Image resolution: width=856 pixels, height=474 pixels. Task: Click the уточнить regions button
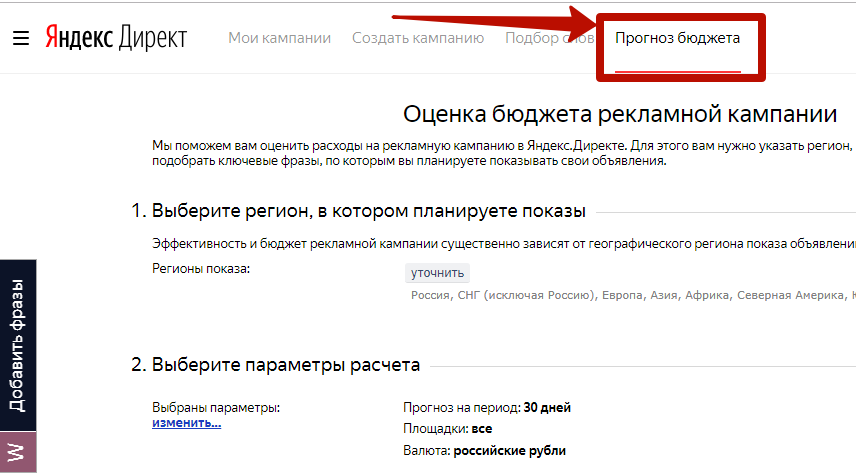(437, 272)
